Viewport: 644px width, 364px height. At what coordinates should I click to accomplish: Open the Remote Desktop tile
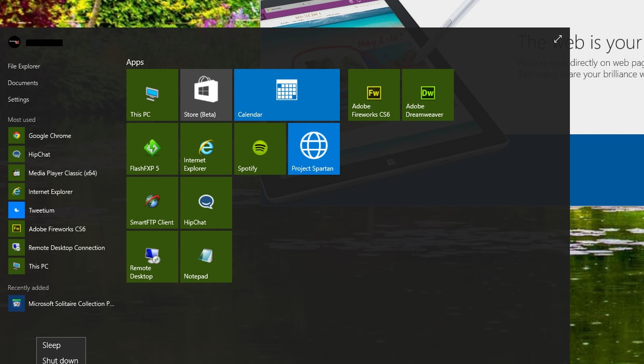pos(152,257)
